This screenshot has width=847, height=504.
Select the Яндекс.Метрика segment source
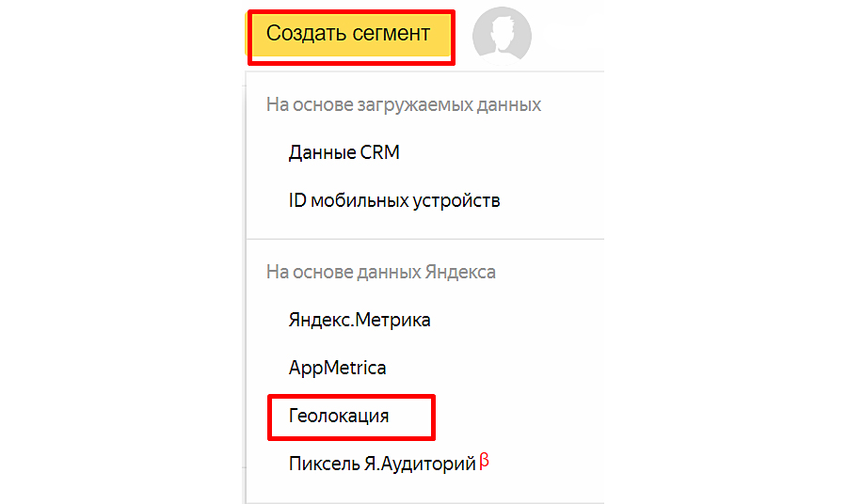[360, 320]
